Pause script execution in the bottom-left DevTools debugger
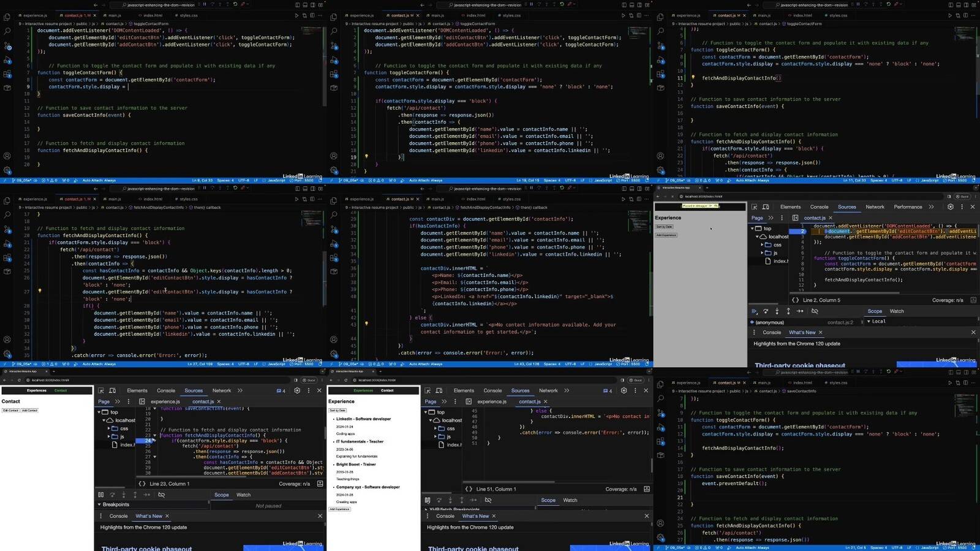This screenshot has height=551, width=980. [x=101, y=495]
